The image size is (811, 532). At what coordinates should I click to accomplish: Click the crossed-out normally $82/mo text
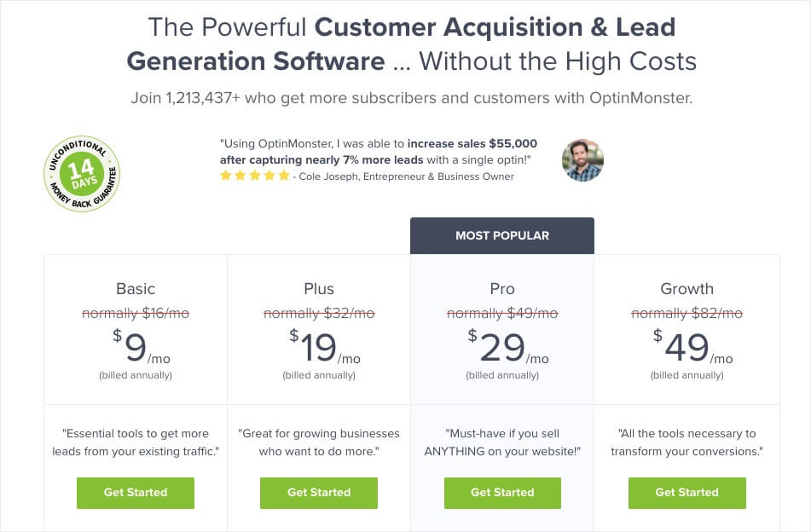[686, 313]
